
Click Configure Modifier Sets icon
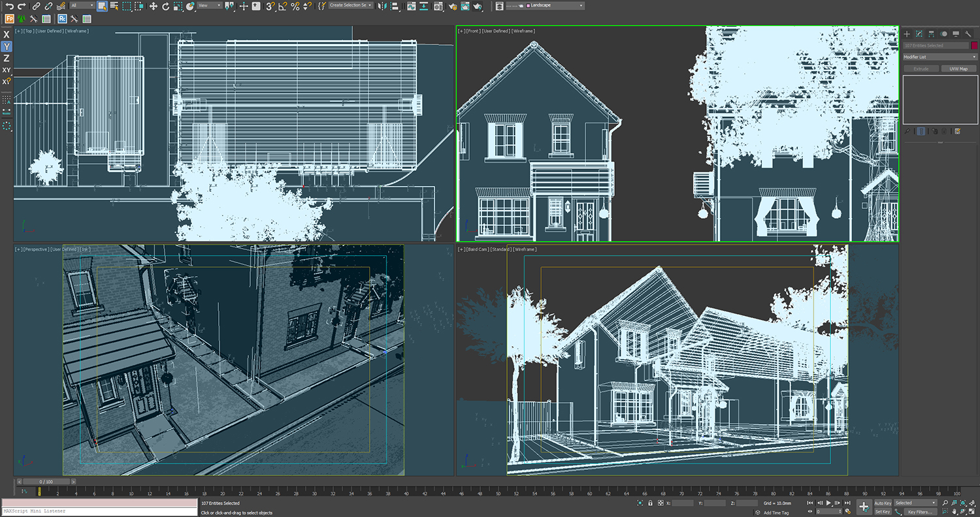[x=957, y=131]
